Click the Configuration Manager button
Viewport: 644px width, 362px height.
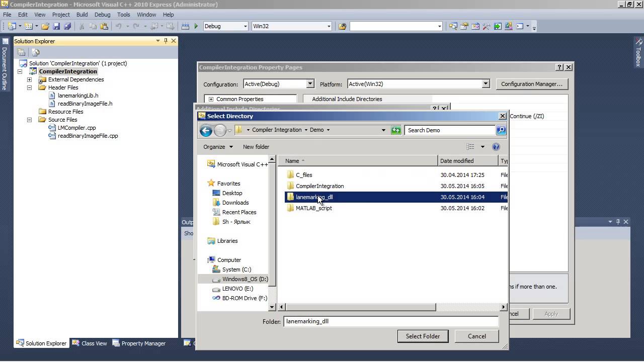tap(532, 84)
